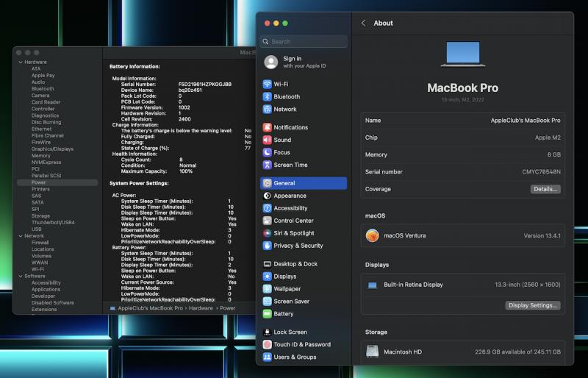The width and height of the screenshot is (588, 378).
Task: Select the Wallpaper icon
Action: pyautogui.click(x=267, y=289)
